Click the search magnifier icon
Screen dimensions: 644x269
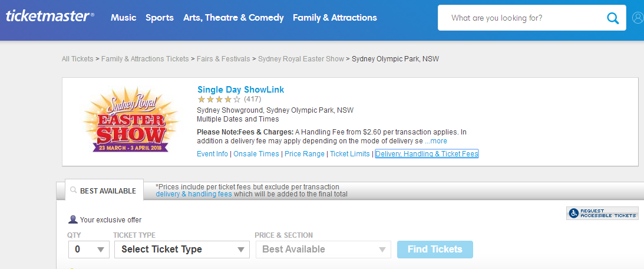coord(612,18)
